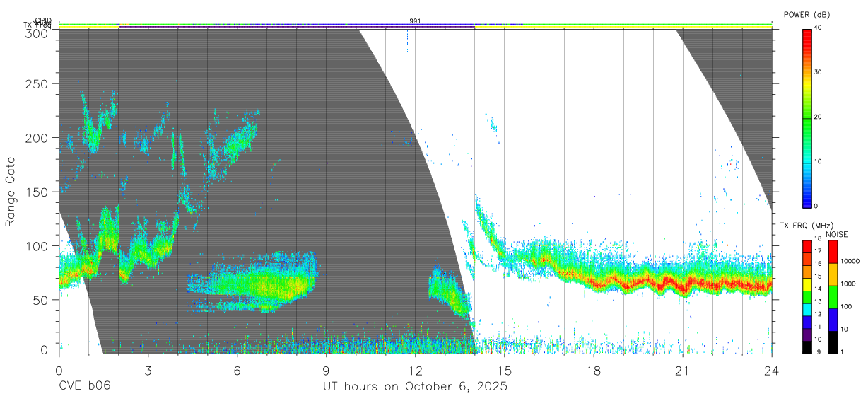Select the 300 tick on the Range Gate axis
The width and height of the screenshot is (868, 401).
pyautogui.click(x=37, y=33)
